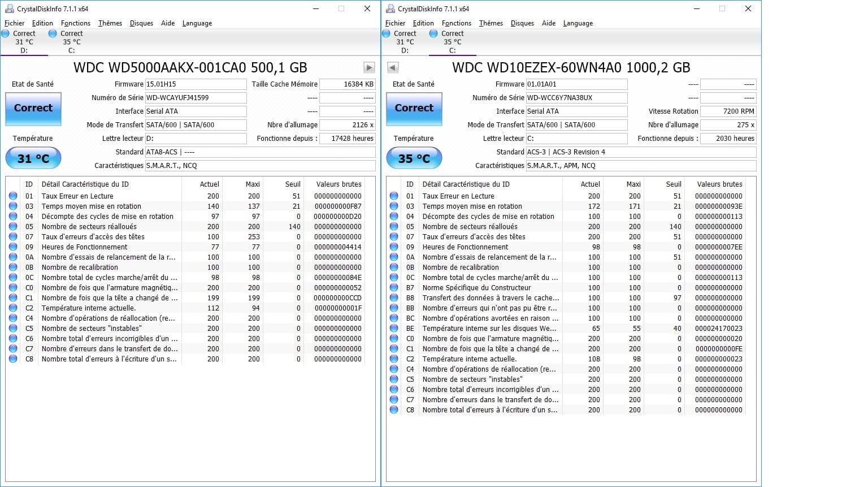This screenshot has width=868, height=487.
Task: Open Edition menu in left window
Action: pos(42,23)
